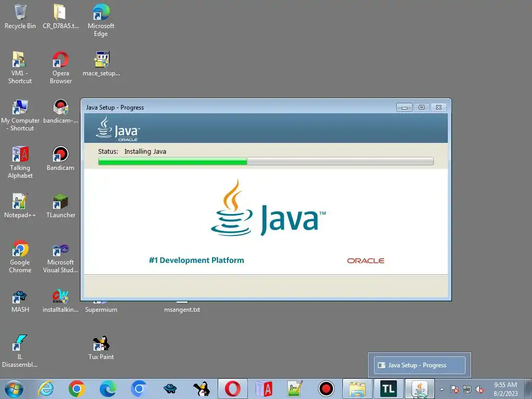Open the blue circular browser taskbar icon
The image size is (532, 399).
(x=139, y=389)
